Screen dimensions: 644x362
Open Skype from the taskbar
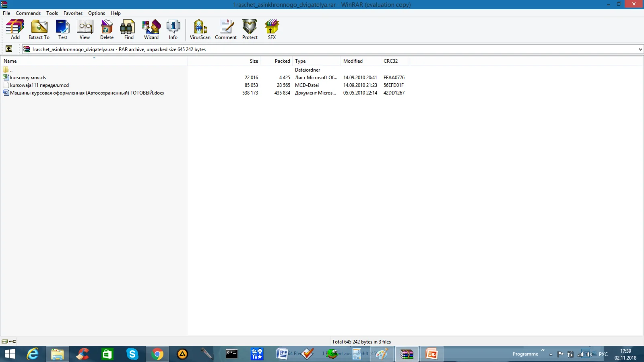132,354
